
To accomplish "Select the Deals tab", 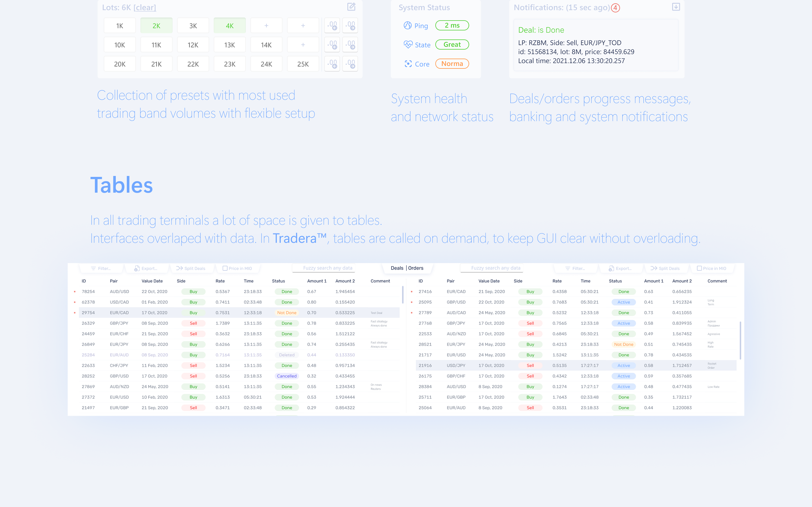I will 397,268.
